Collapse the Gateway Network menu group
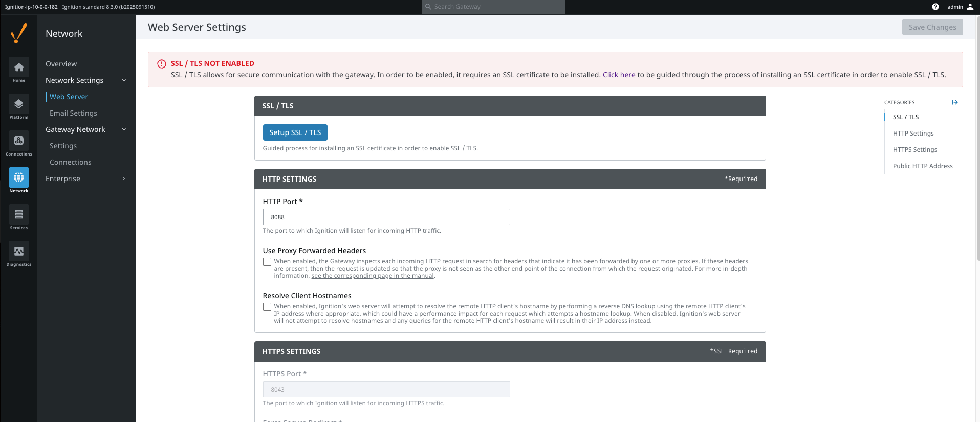The width and height of the screenshot is (980, 422). point(124,129)
